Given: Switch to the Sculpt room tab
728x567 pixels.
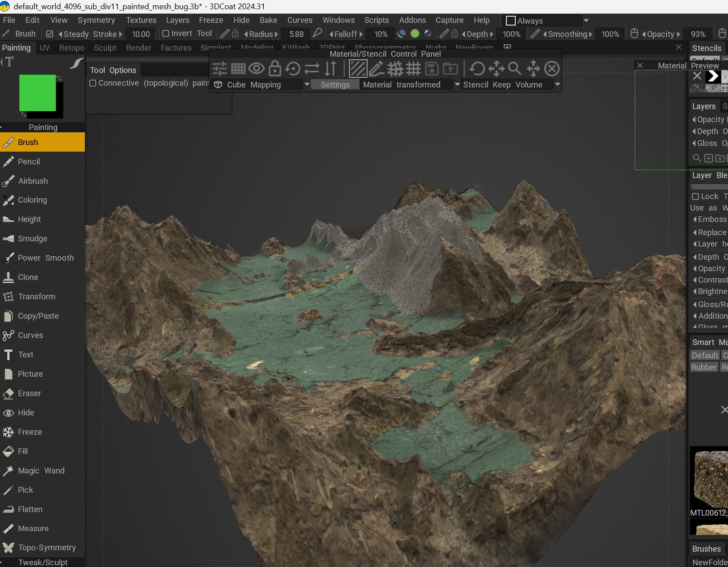Looking at the screenshot, I should [105, 47].
